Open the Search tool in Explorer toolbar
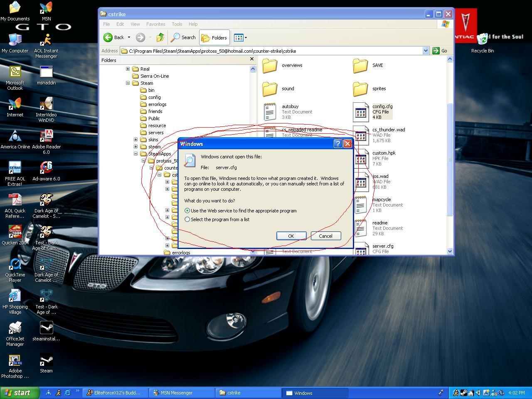Viewport: 532px width, 399px height. pos(183,37)
